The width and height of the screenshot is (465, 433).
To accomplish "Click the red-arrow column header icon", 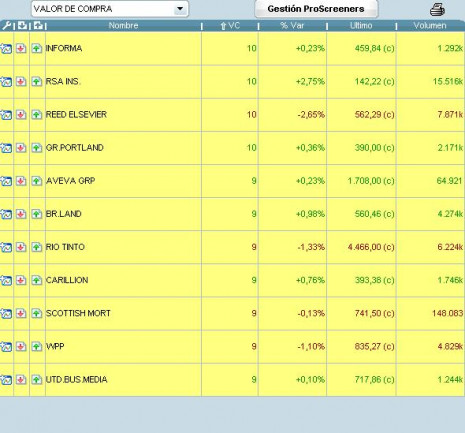I will point(22,26).
